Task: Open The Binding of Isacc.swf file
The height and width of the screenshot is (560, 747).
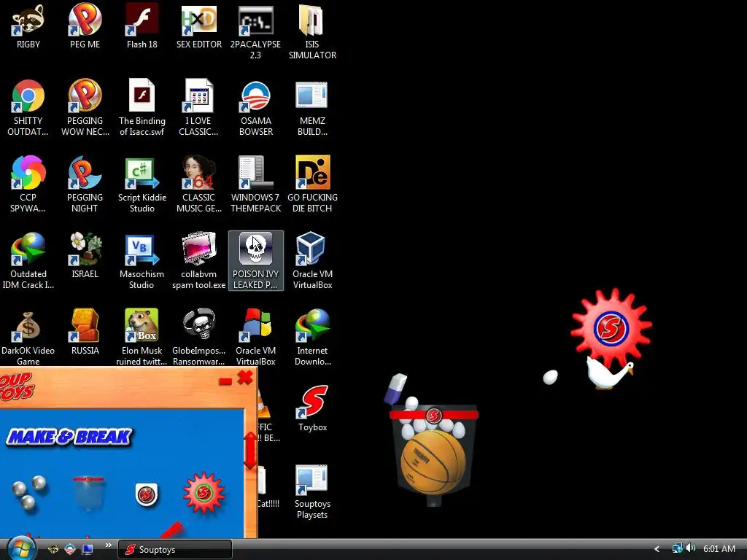Action: (x=142, y=108)
